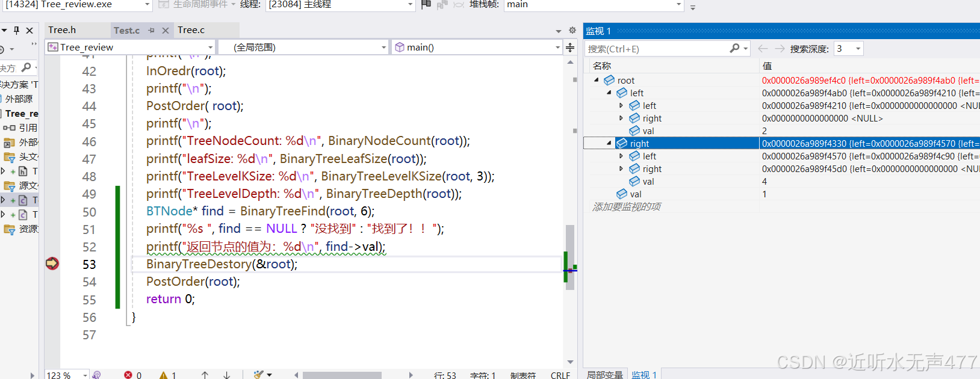Click the split editor window icon
980x379 pixels.
[570, 47]
